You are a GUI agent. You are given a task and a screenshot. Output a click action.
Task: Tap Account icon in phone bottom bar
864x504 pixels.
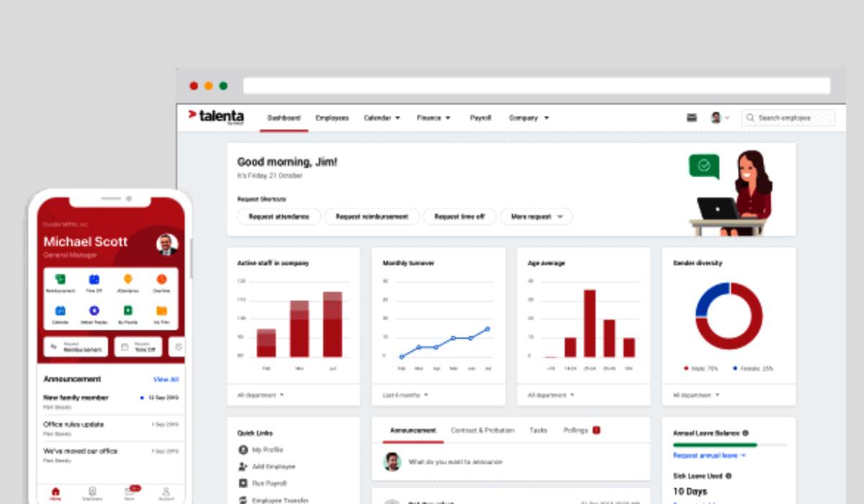tap(166, 492)
